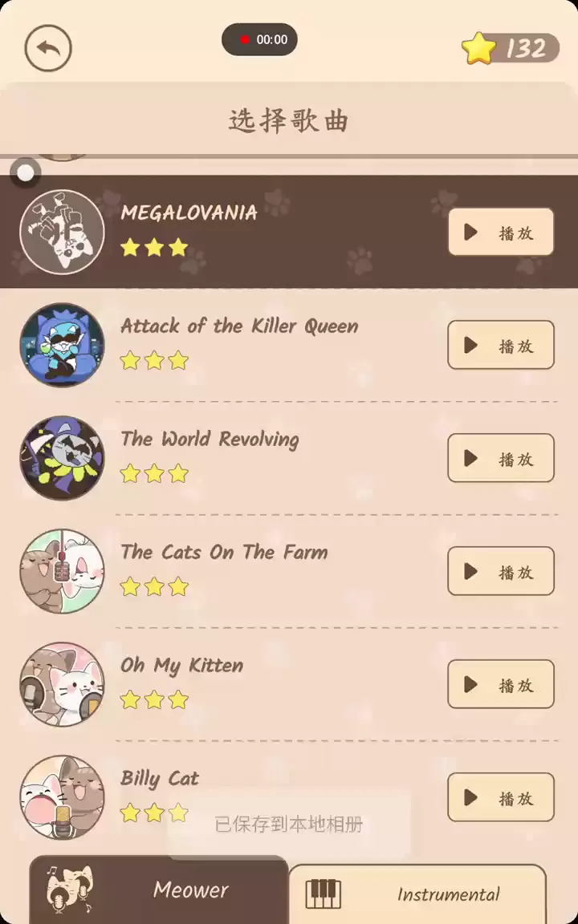Open the Attack of the Killer Queen artwork

pyautogui.click(x=62, y=345)
